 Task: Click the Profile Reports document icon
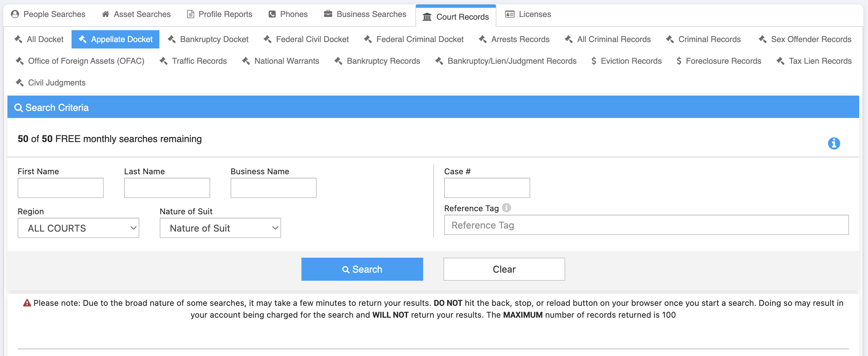pos(191,14)
